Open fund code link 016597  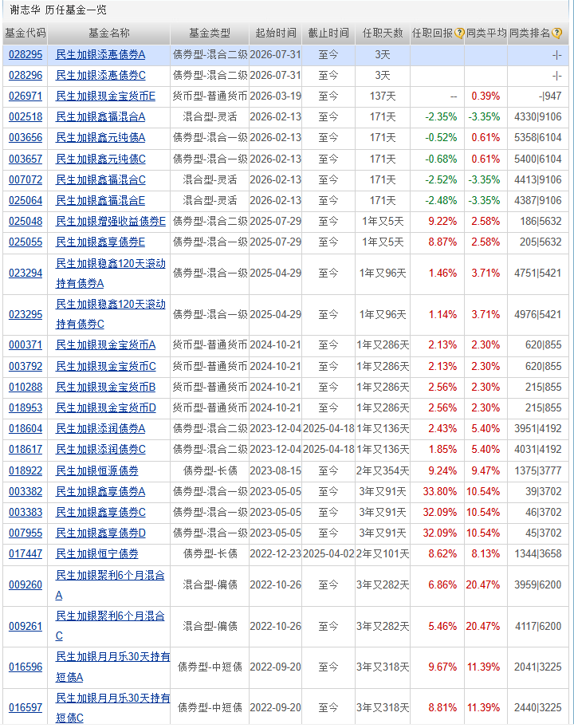click(x=26, y=708)
